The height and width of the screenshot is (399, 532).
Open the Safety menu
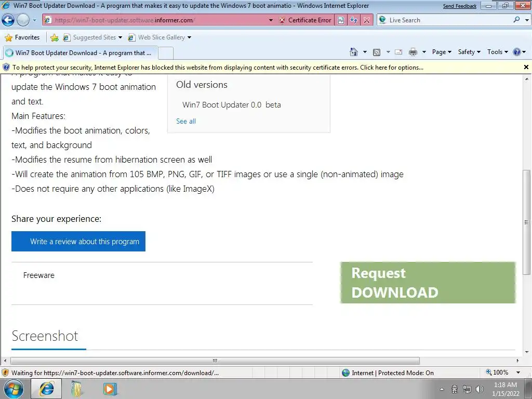[469, 52]
